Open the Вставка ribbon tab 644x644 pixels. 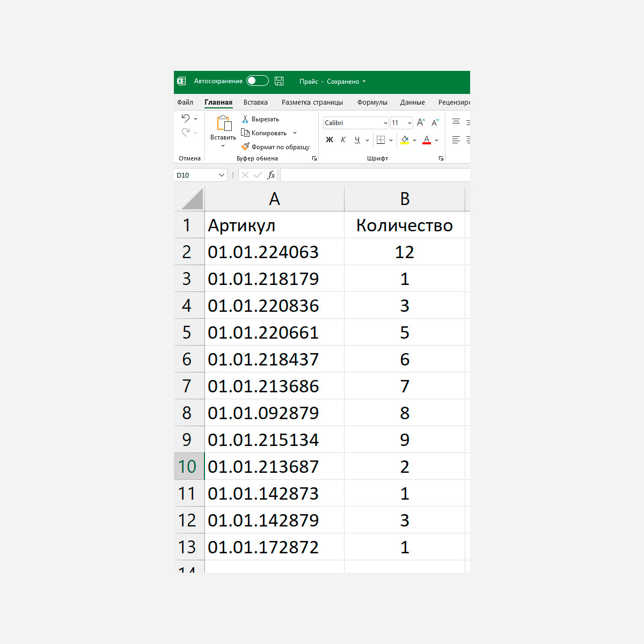pos(255,103)
